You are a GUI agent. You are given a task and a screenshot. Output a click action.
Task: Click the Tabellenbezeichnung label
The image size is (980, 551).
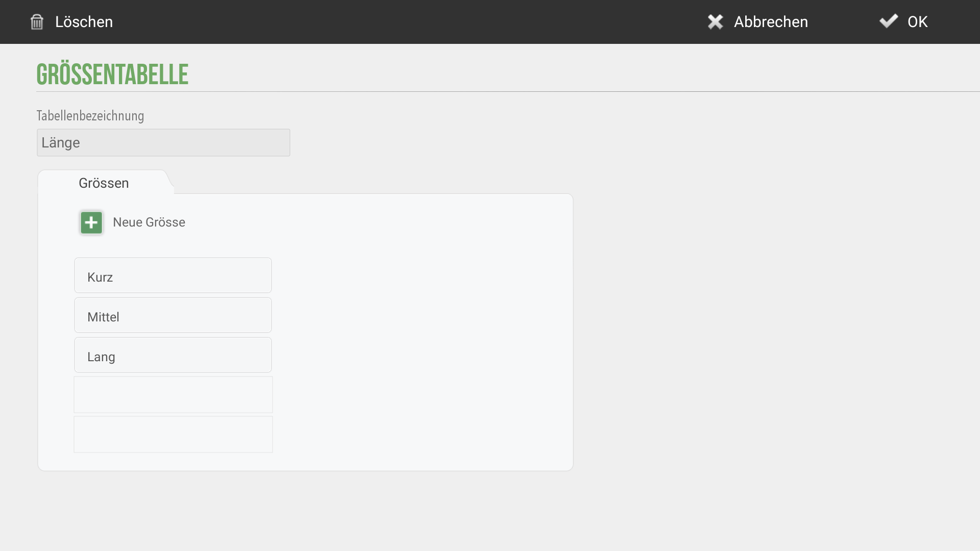click(90, 116)
